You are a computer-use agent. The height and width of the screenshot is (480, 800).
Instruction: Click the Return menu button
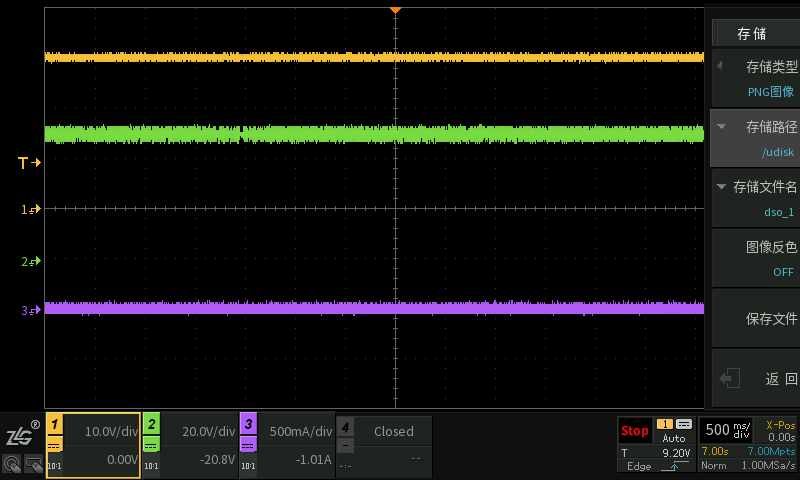pos(756,378)
